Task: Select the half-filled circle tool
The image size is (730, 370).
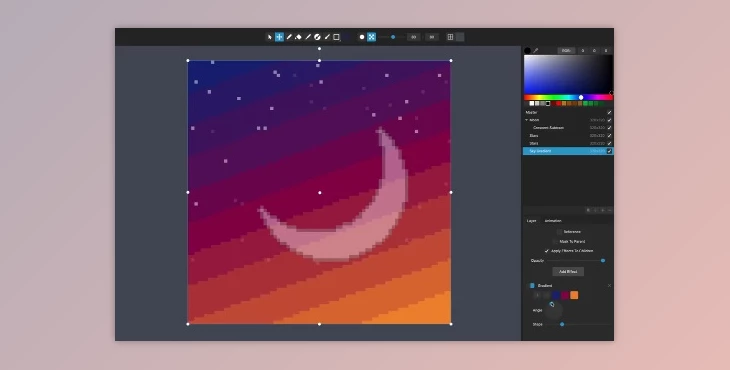Action: click(318, 37)
